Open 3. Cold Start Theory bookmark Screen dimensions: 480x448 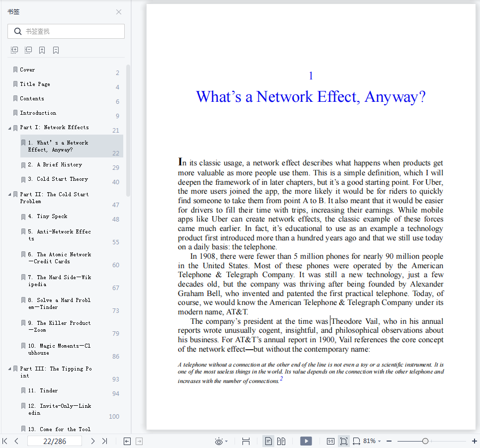click(x=58, y=179)
